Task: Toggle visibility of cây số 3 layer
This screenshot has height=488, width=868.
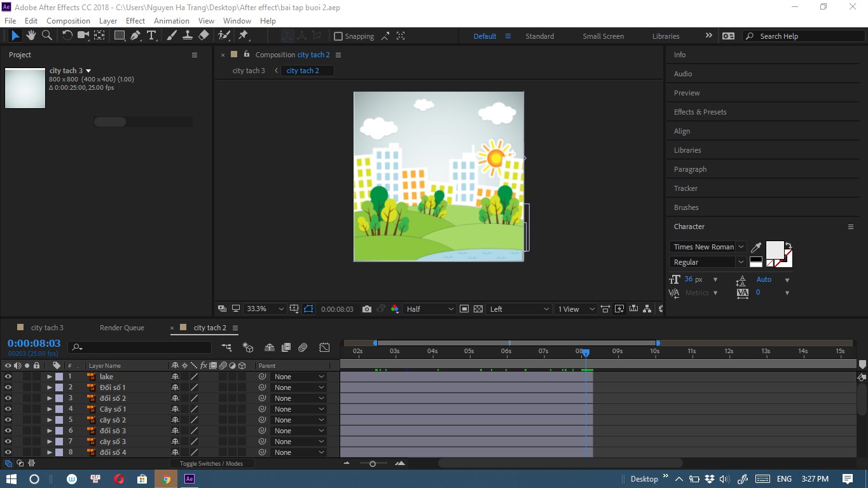Action: (8, 442)
